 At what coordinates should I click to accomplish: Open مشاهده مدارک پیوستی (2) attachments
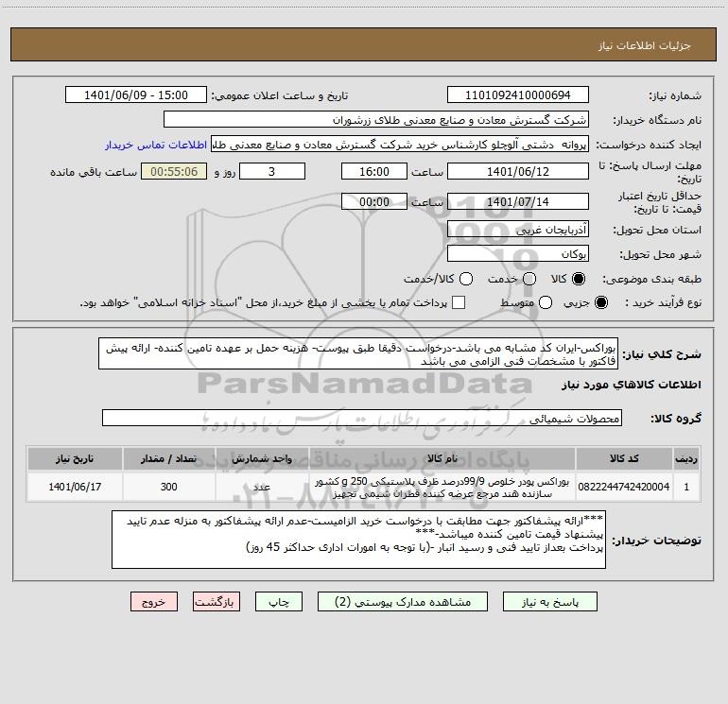(403, 602)
